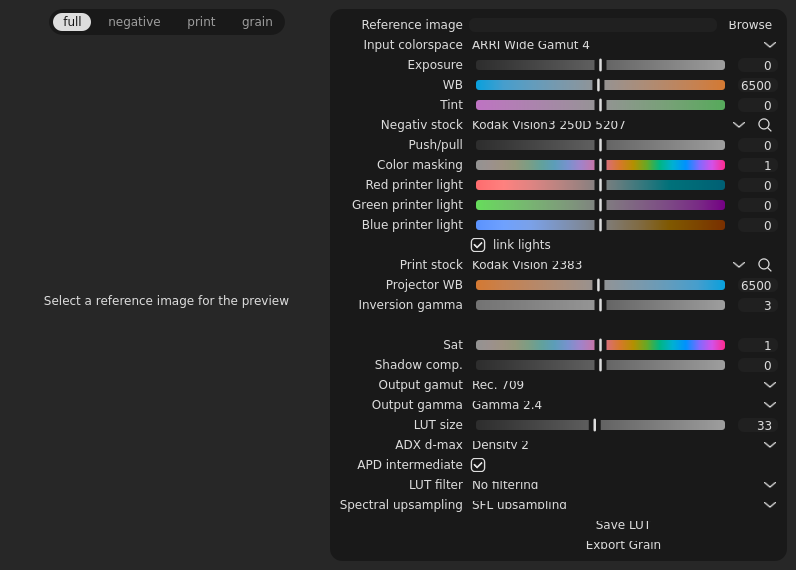This screenshot has width=796, height=570.
Task: Click the WB value 6500 field
Action: click(x=756, y=85)
